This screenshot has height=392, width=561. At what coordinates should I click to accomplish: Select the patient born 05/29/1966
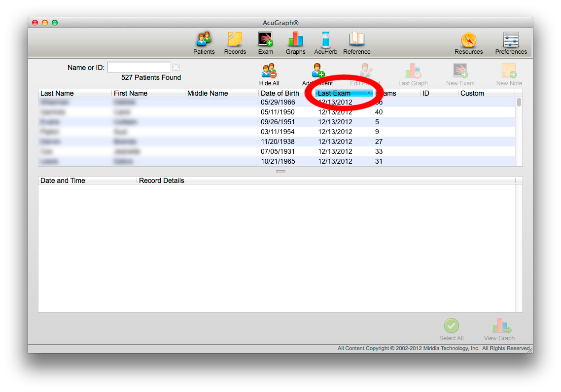(277, 103)
